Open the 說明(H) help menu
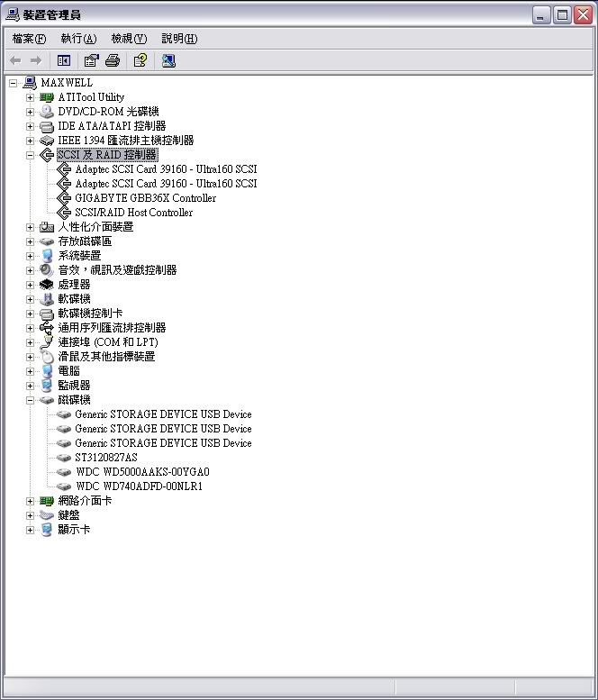 (x=179, y=39)
